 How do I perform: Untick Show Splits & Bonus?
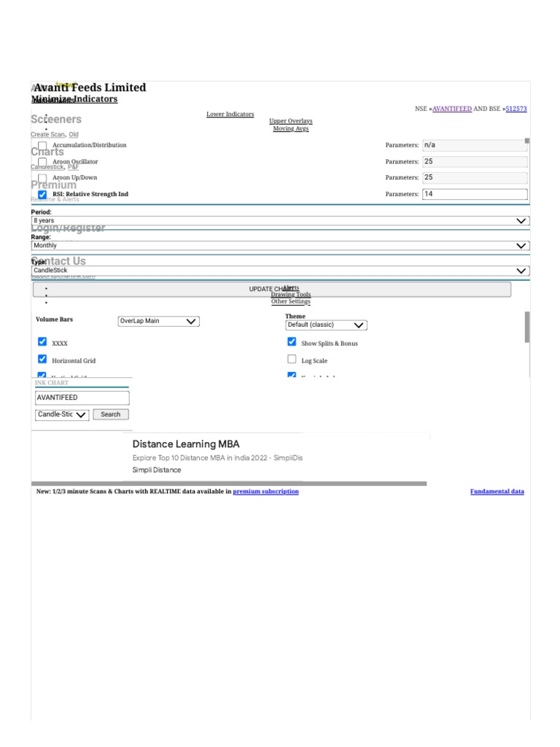292,341
